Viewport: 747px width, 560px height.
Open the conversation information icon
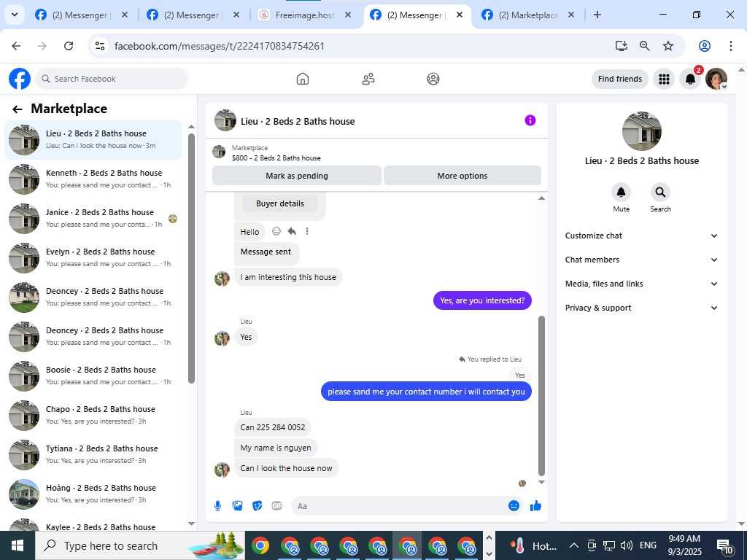530,120
